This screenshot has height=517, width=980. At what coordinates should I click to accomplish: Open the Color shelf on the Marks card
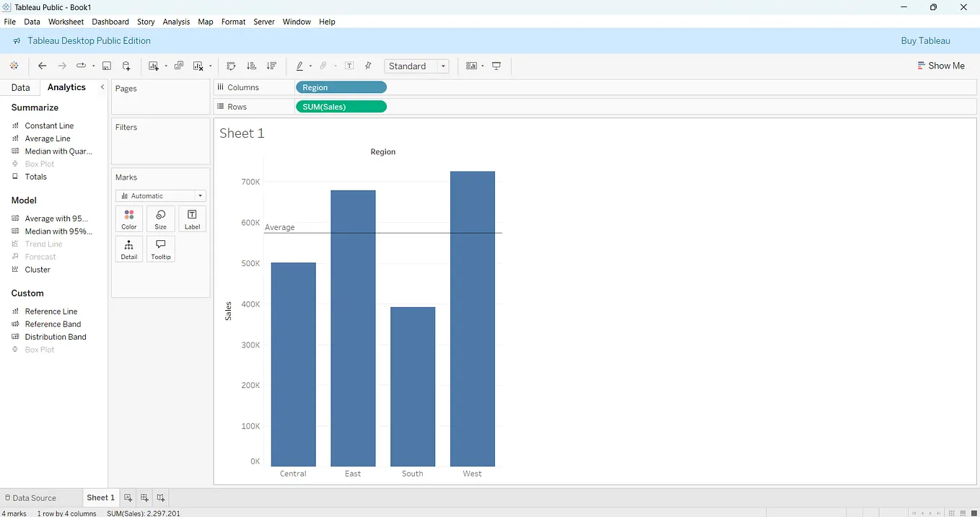[x=128, y=218]
